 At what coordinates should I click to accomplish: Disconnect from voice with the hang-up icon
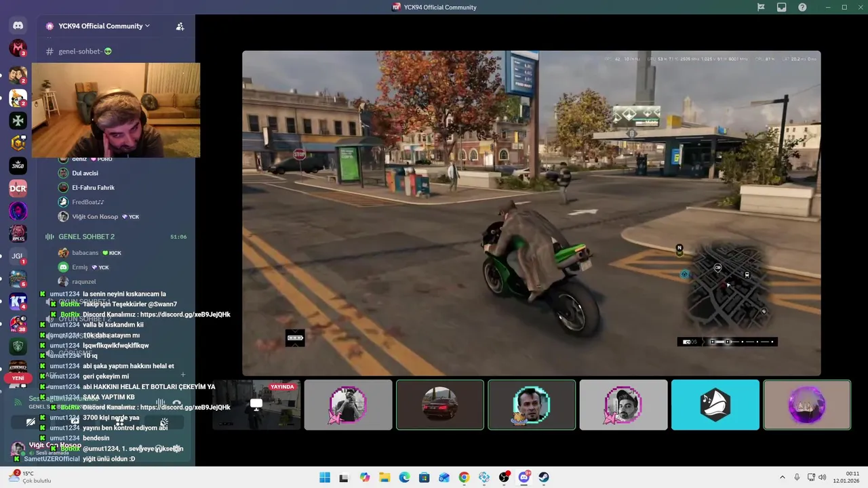click(x=176, y=403)
